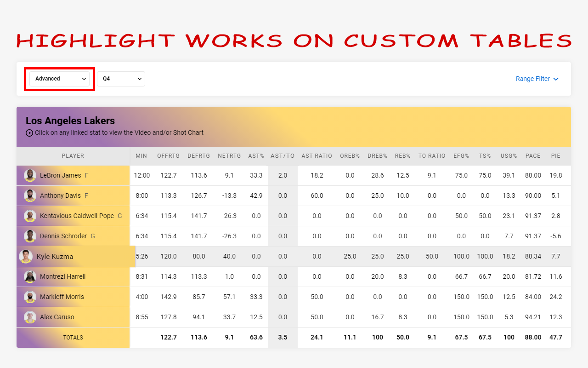Sort by PIE column header

click(x=556, y=156)
